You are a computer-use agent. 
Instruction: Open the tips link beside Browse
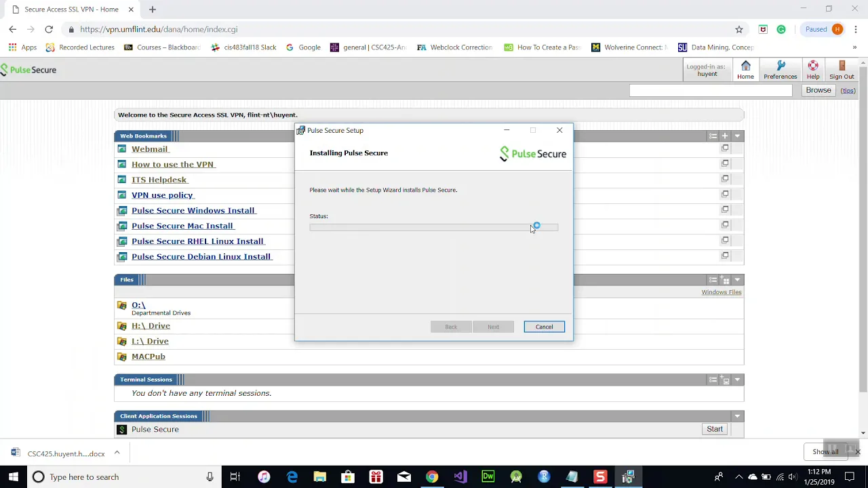tap(848, 90)
